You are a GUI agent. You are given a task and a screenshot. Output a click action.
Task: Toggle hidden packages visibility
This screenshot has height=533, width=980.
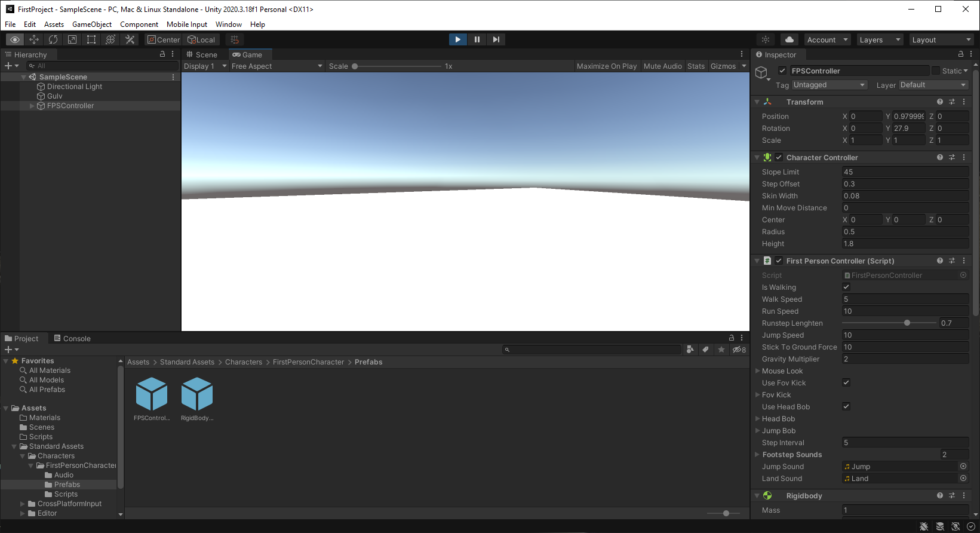coord(739,350)
